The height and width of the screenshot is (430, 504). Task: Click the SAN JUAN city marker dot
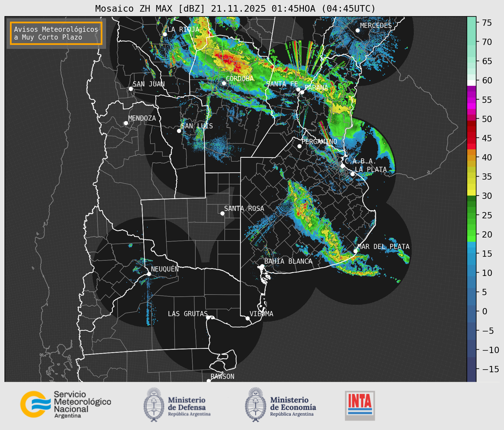coord(131,89)
